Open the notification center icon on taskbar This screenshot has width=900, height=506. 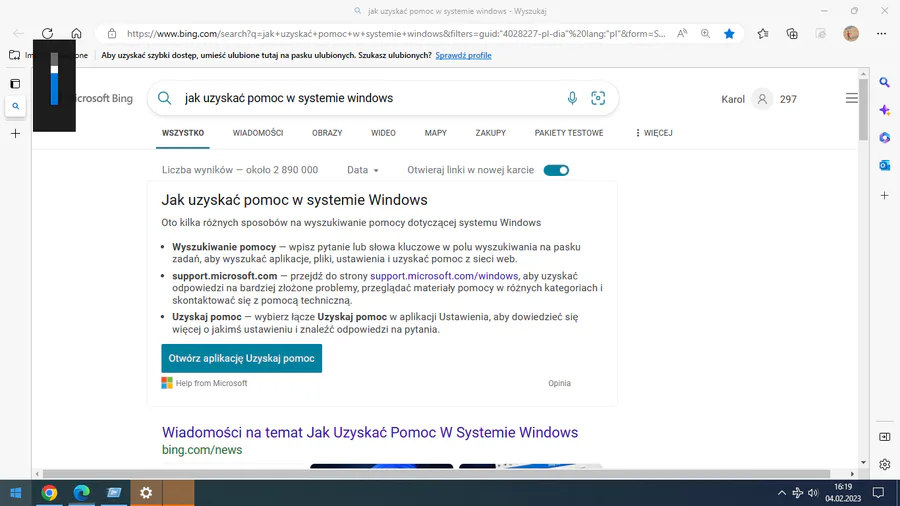[878, 493]
